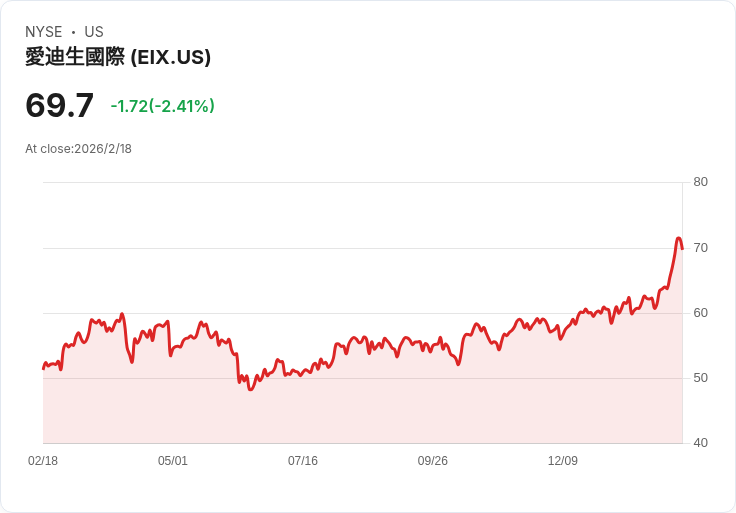Viewport: 736px width, 513px height.
Task: Click the separator dot between NYSE and US
Action: click(74, 32)
